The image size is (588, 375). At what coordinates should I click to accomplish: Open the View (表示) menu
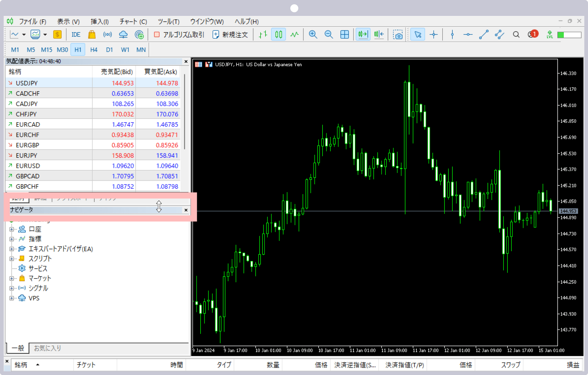[x=68, y=21]
